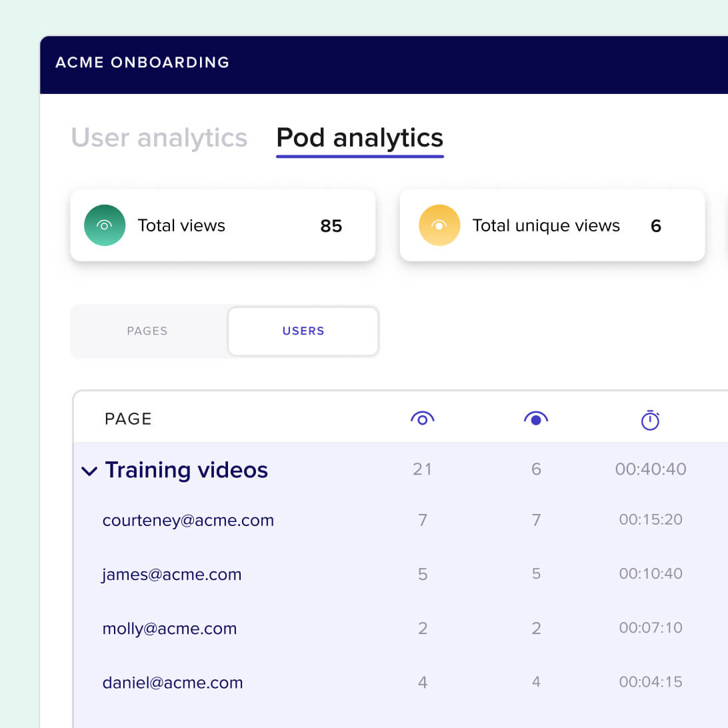Screen dimensions: 728x728
Task: Click the stopwatch time-spent column icon
Action: coord(650,419)
